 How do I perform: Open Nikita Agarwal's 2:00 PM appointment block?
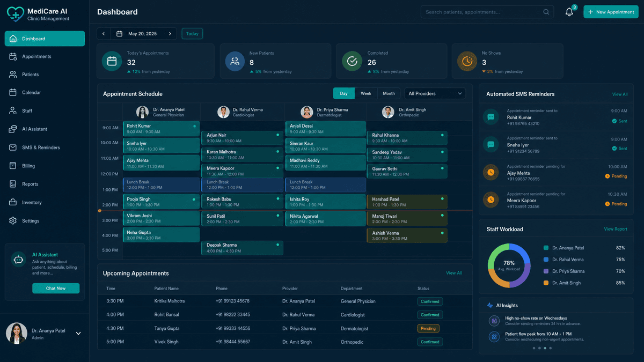[x=325, y=218]
